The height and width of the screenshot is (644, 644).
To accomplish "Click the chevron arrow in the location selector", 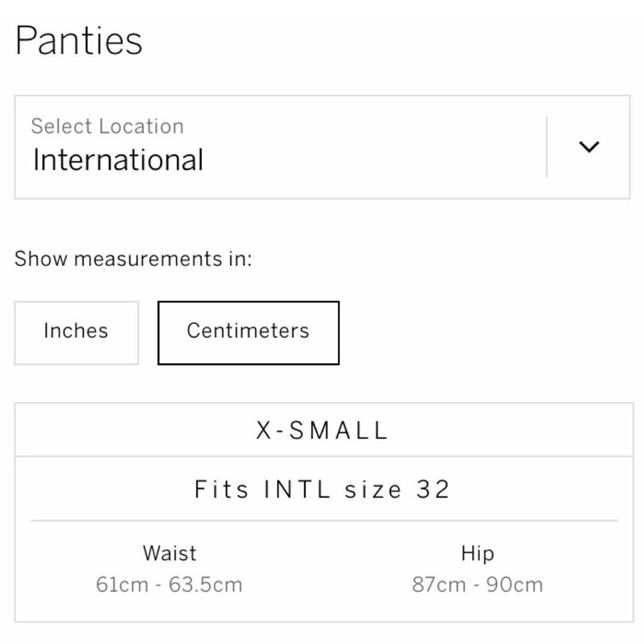I will click(x=589, y=147).
